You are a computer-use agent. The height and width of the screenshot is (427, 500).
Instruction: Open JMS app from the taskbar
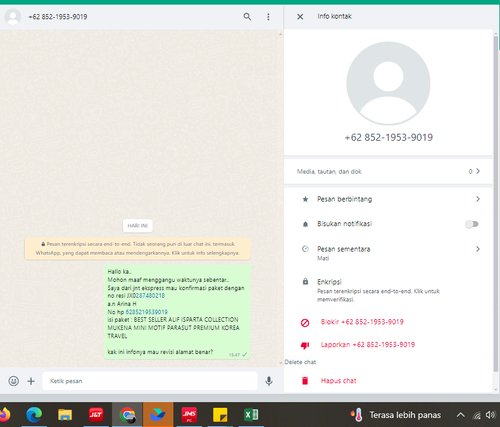click(189, 415)
